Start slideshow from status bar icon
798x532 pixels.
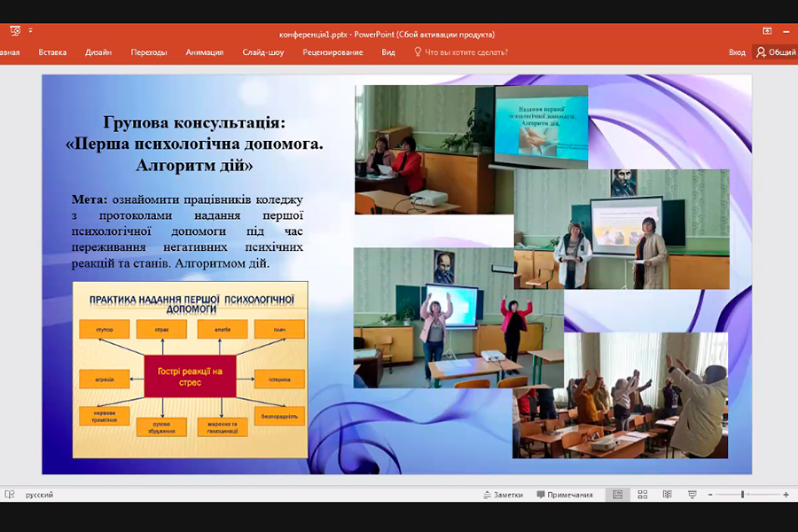pos(692,495)
